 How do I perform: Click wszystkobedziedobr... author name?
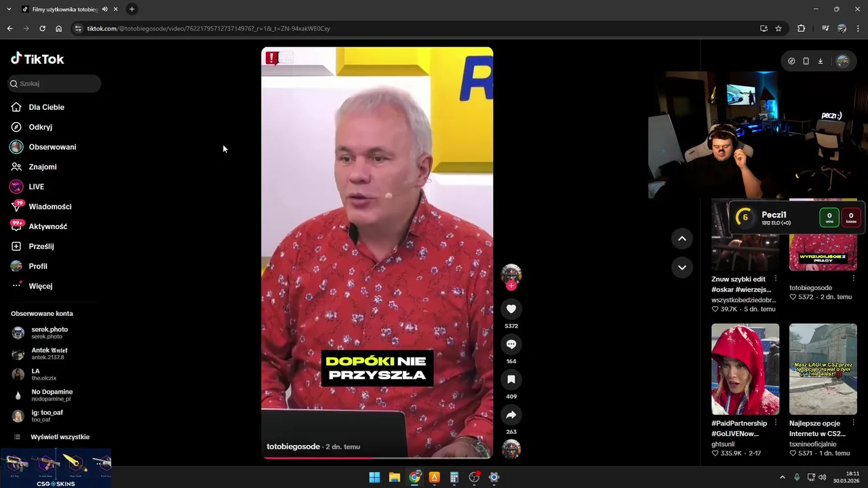click(743, 300)
